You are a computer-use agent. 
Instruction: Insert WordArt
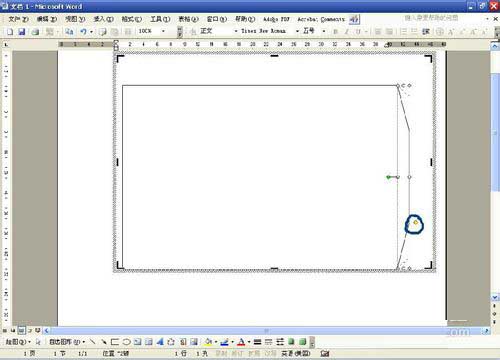coord(160,342)
